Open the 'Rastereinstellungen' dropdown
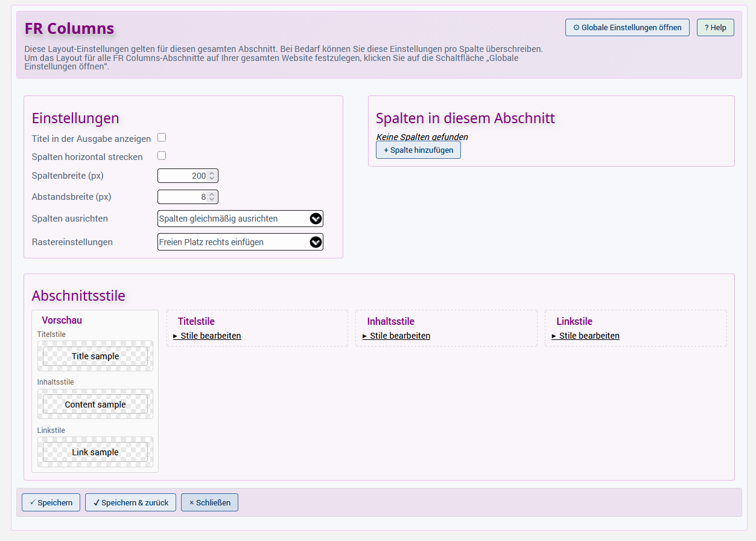 (x=240, y=242)
